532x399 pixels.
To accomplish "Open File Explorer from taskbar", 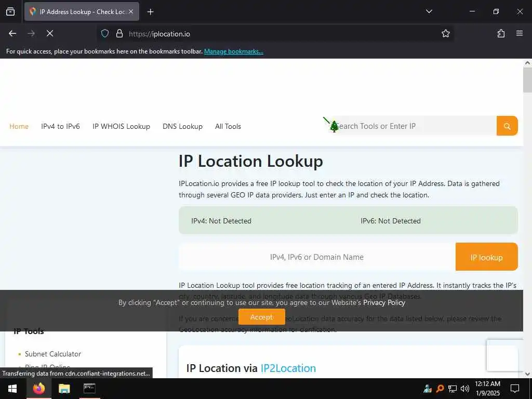I will 64,389.
